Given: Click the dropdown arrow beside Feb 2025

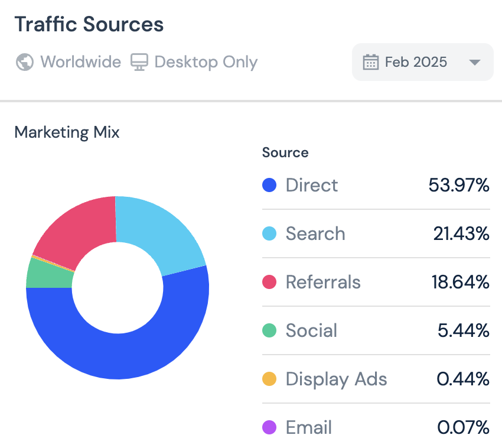Looking at the screenshot, I should point(474,62).
